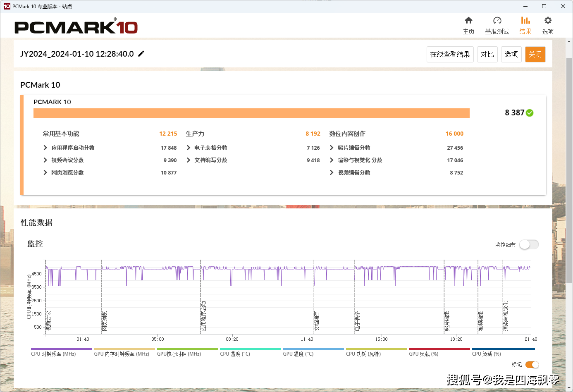573x392 pixels.
Task: Click the 数位内容创作 heading
Action: coord(347,134)
